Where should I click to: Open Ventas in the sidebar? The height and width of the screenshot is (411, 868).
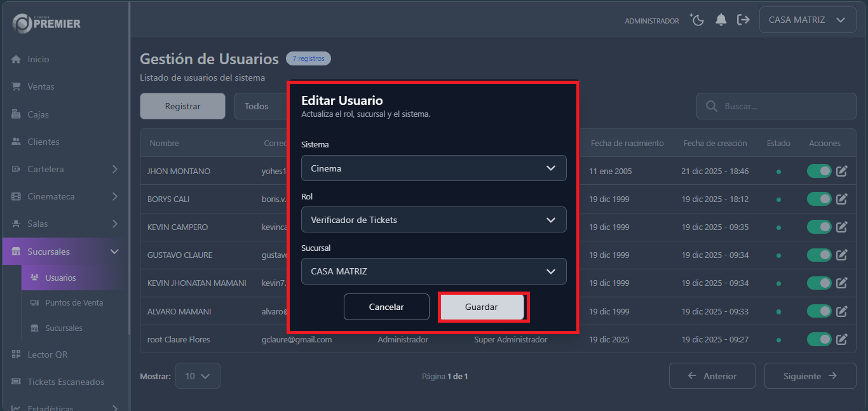[41, 86]
